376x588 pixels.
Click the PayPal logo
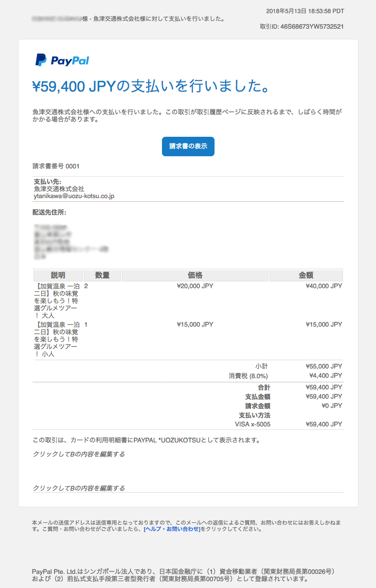tap(62, 60)
